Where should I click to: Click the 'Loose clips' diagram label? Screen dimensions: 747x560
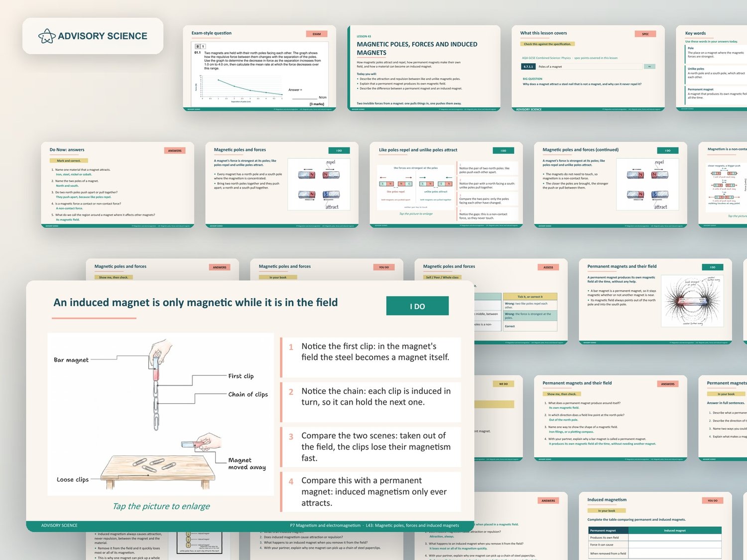pyautogui.click(x=73, y=479)
